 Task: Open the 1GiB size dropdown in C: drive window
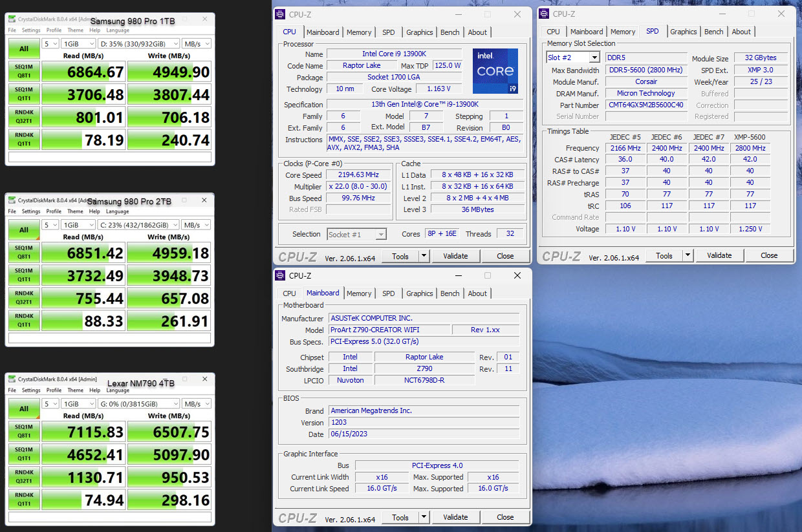(x=78, y=225)
